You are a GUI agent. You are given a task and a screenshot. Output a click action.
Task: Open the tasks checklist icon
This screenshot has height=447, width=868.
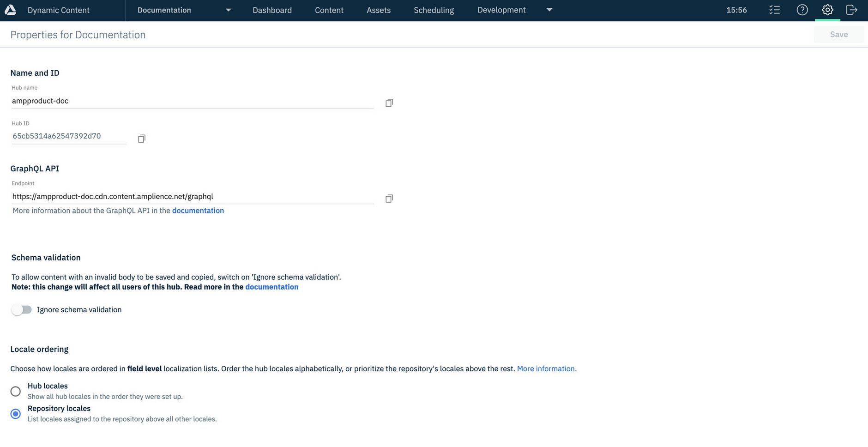pyautogui.click(x=775, y=10)
